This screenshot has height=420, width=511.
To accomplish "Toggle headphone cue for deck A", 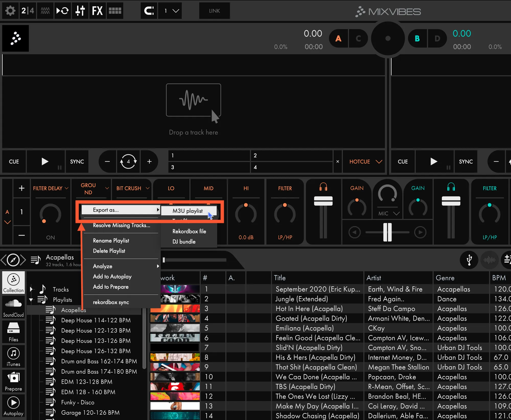I will point(323,187).
